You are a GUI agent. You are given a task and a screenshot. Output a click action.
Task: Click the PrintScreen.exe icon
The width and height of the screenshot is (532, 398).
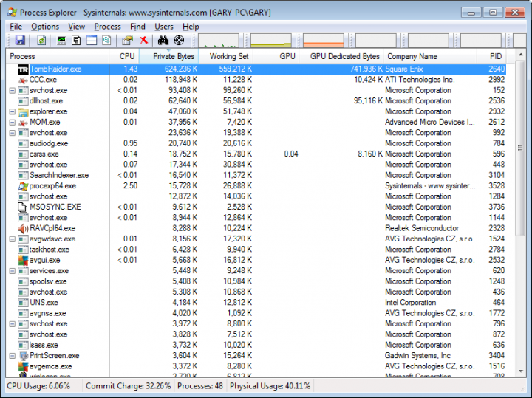(23, 356)
